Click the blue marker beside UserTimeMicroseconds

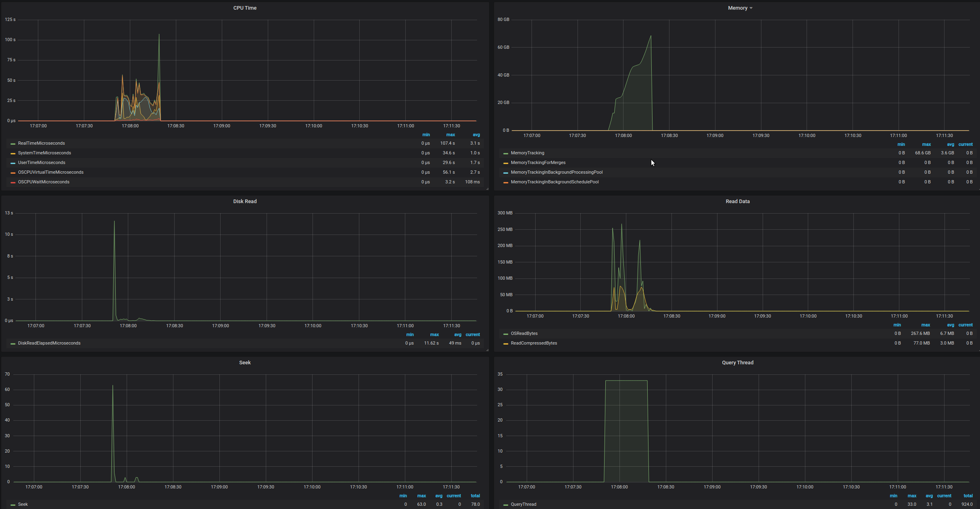pos(12,162)
